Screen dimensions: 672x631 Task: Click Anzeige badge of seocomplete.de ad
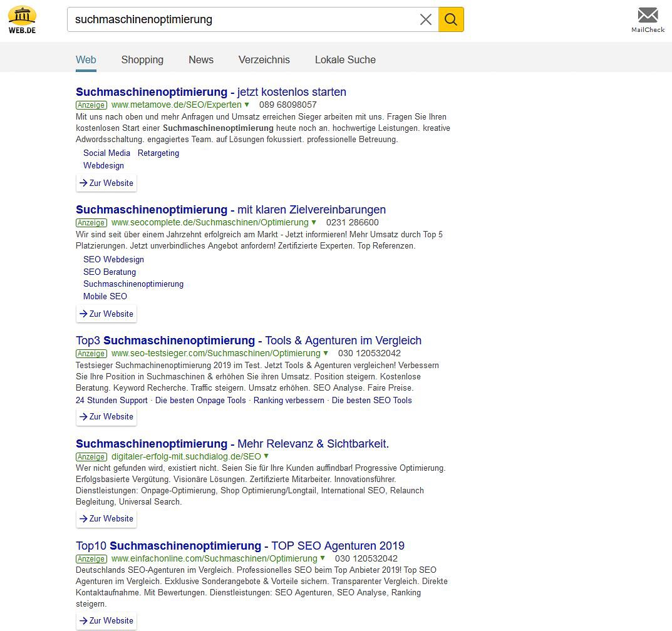[x=91, y=223]
